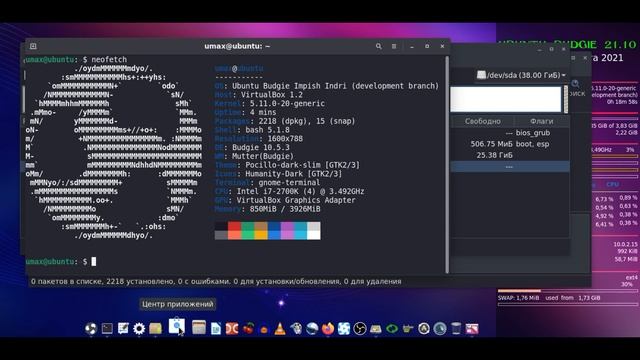Click the blue globe browser dock icon
The height and width of the screenshot is (360, 640).
312,329
